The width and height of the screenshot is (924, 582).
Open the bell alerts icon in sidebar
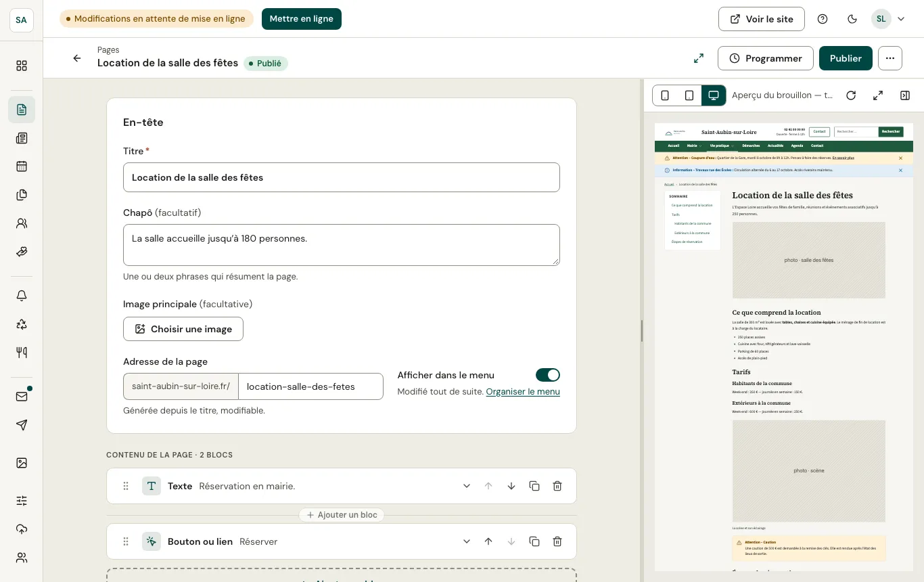(22, 296)
